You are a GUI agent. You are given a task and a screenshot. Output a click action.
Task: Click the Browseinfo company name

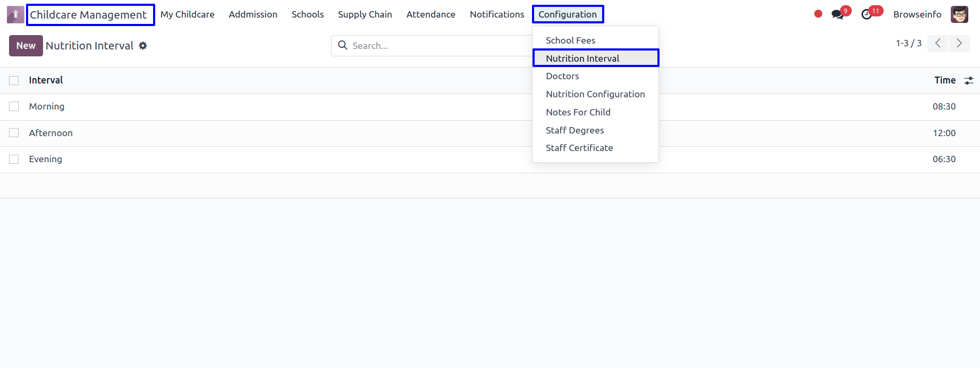click(x=917, y=14)
